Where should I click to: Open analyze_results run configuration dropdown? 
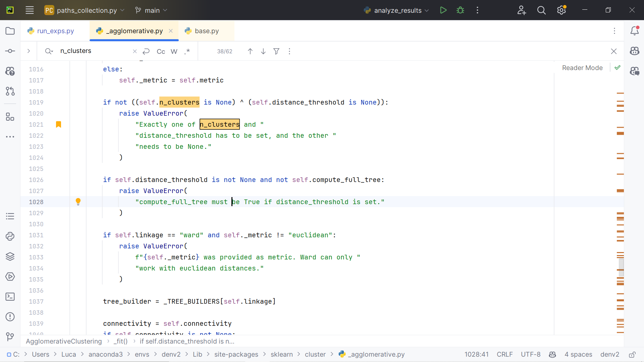pos(396,10)
